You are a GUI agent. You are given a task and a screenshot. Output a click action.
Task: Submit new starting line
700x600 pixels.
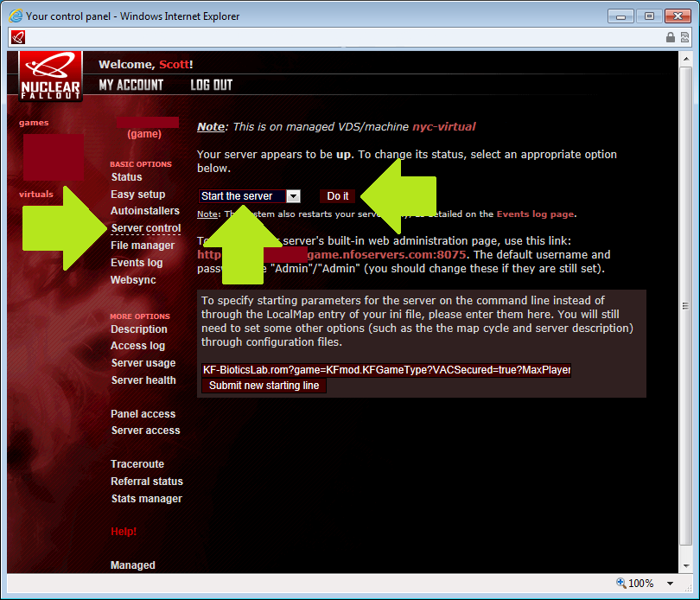(264, 386)
